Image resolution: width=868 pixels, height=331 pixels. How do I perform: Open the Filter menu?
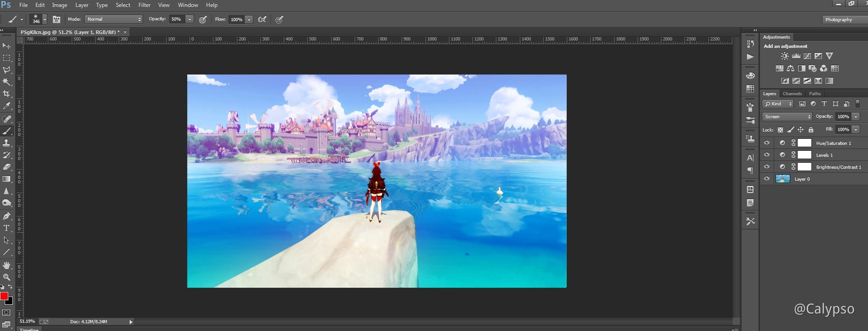click(x=144, y=5)
